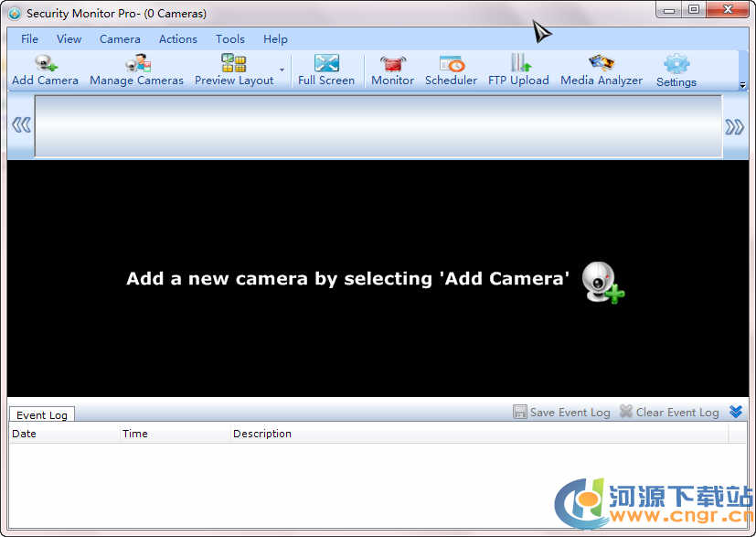
Task: Launch the Media Analyzer
Action: click(602, 70)
